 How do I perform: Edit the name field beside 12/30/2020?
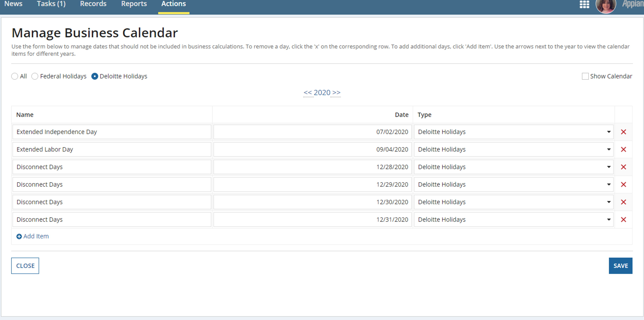(x=112, y=202)
